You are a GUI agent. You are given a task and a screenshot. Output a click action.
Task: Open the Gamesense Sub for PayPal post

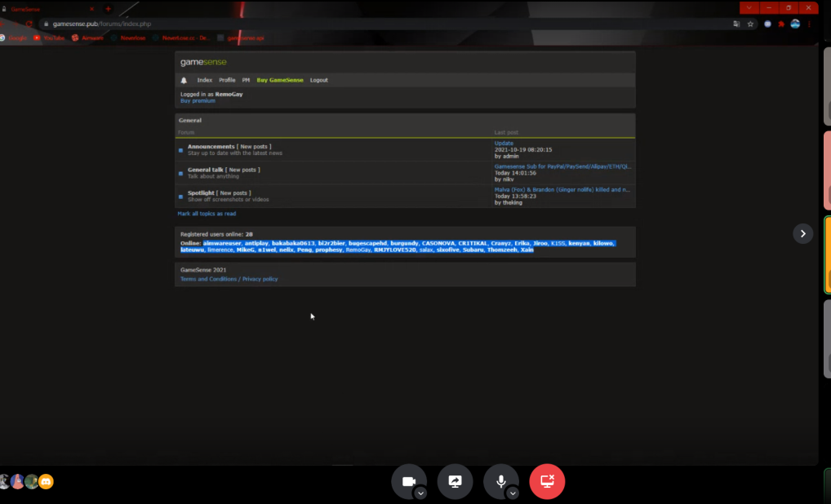click(x=562, y=166)
